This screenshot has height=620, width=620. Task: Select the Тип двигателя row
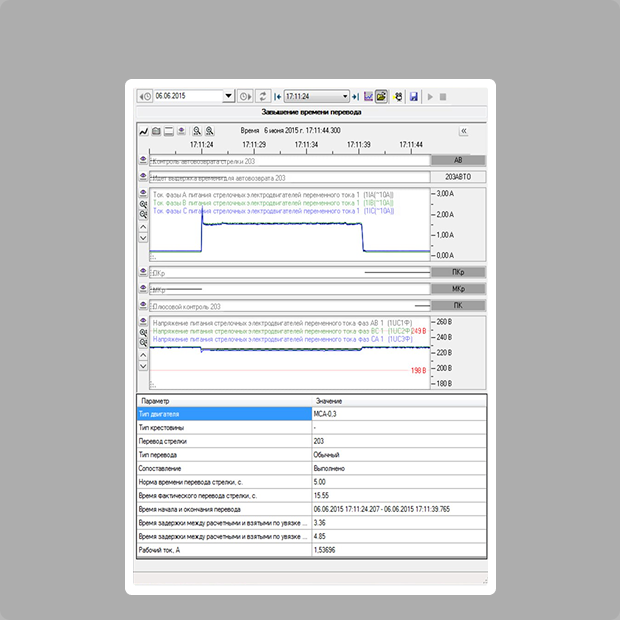click(x=312, y=414)
